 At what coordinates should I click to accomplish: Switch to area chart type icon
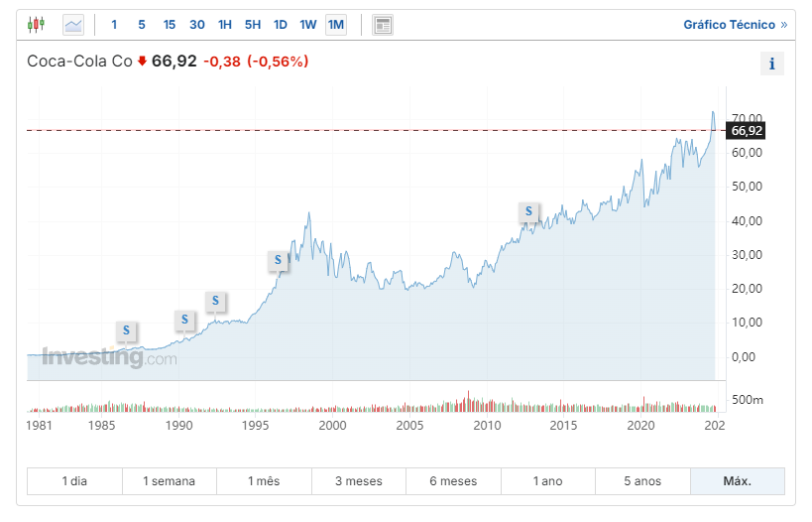coord(73,24)
